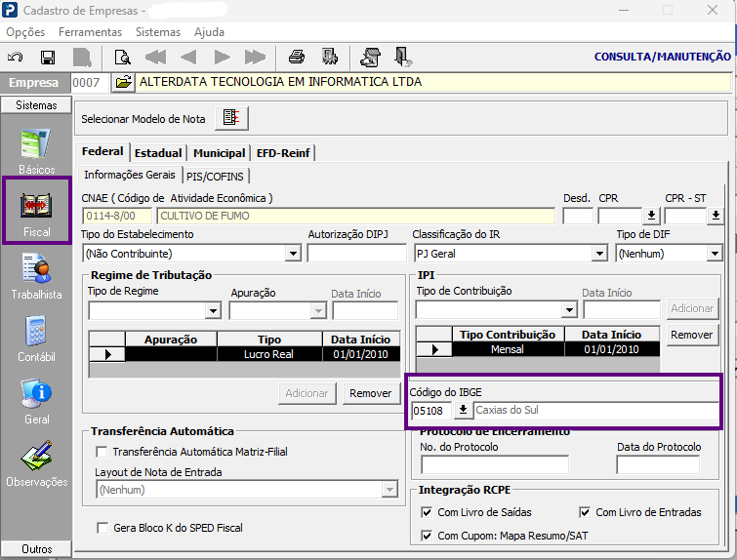Toggle Gera Bloco K do SPED Fiscal
737x560 pixels.
(x=102, y=528)
